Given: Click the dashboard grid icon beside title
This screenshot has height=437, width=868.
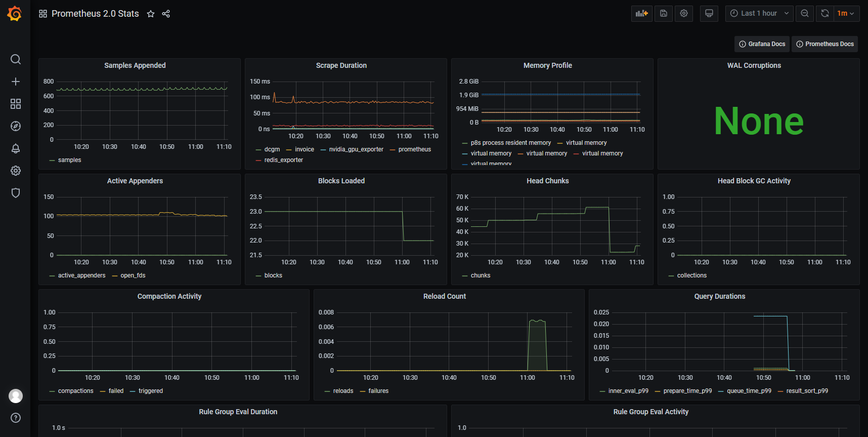Looking at the screenshot, I should click(43, 14).
